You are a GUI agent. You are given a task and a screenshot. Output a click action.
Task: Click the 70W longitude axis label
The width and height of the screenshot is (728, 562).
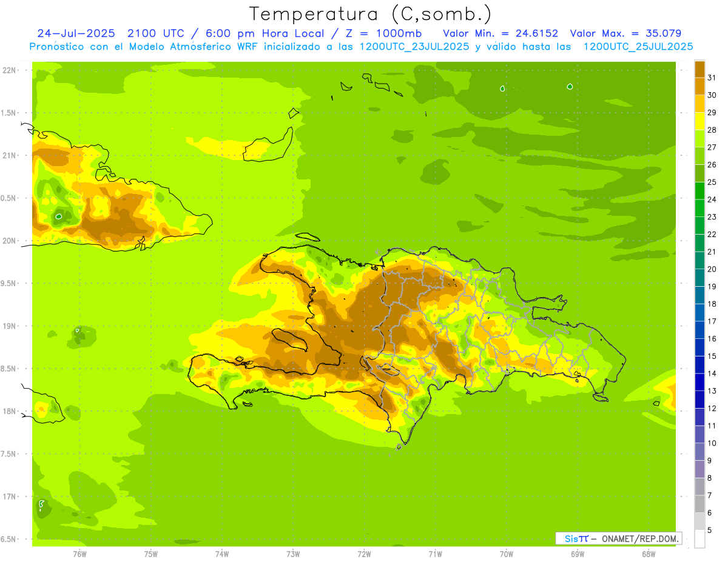[507, 554]
